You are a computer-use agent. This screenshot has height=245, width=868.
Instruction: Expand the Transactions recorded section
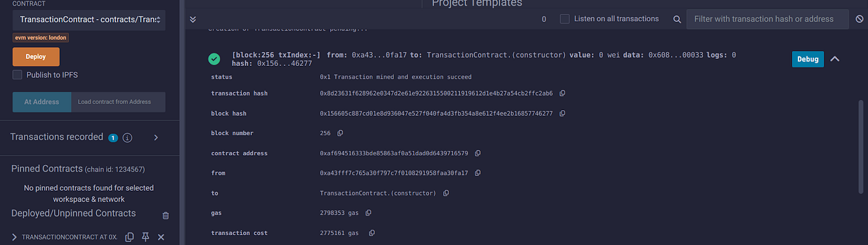tap(156, 138)
